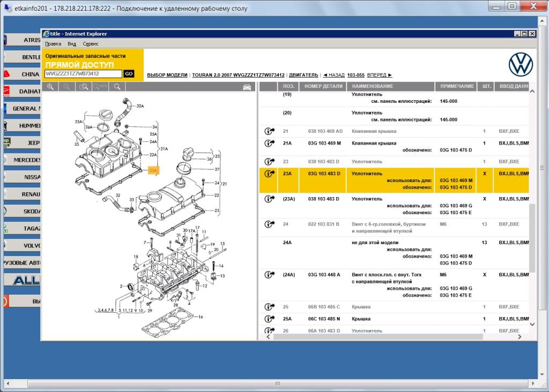Open info icon for row 25 06B 103 485 C

click(269, 307)
